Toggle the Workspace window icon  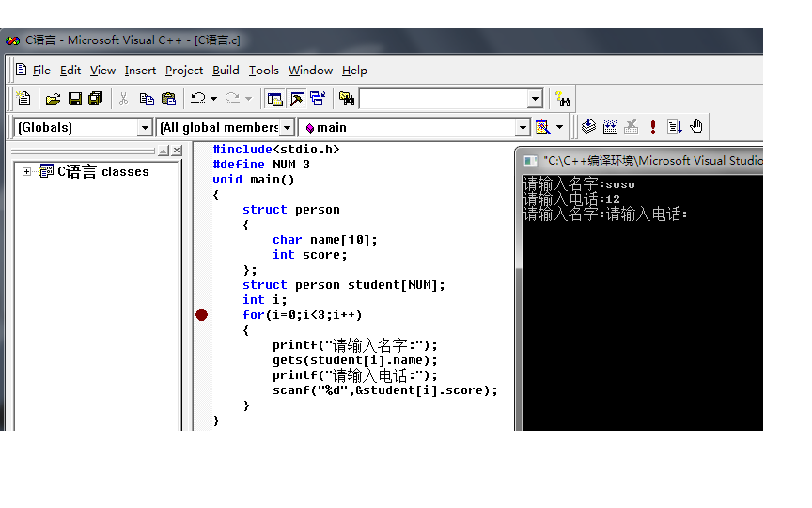tap(274, 99)
